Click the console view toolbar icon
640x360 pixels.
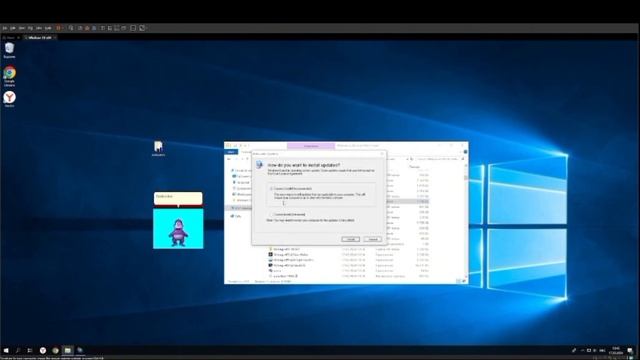click(133, 28)
